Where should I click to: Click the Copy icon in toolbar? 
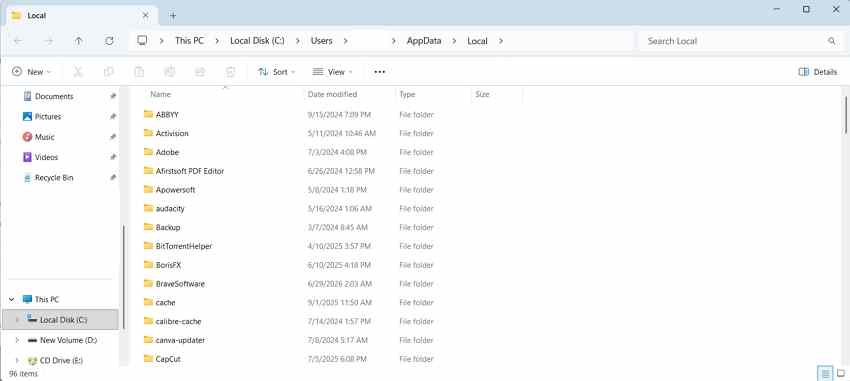pyautogui.click(x=108, y=72)
